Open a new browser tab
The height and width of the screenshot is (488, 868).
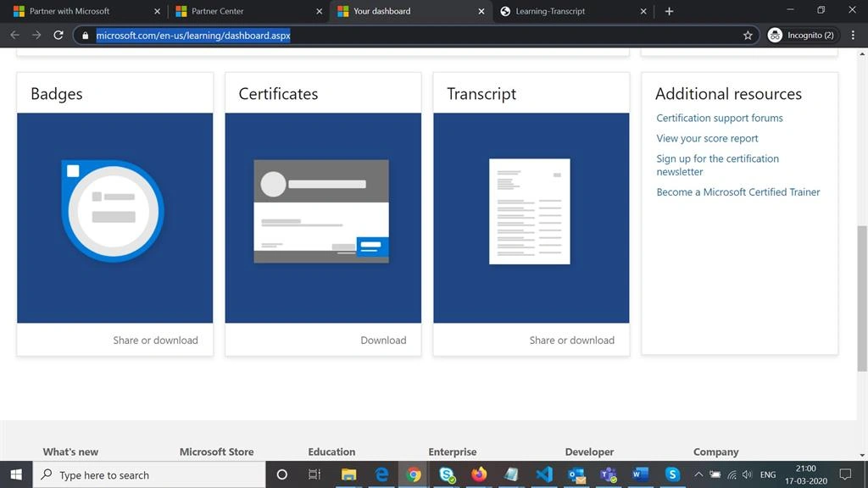click(669, 11)
